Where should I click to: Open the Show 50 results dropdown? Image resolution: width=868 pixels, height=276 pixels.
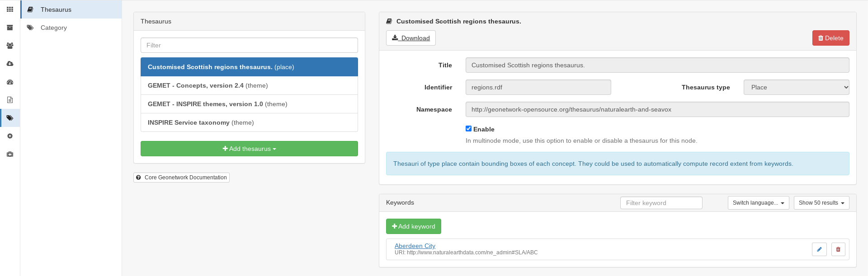pos(821,203)
